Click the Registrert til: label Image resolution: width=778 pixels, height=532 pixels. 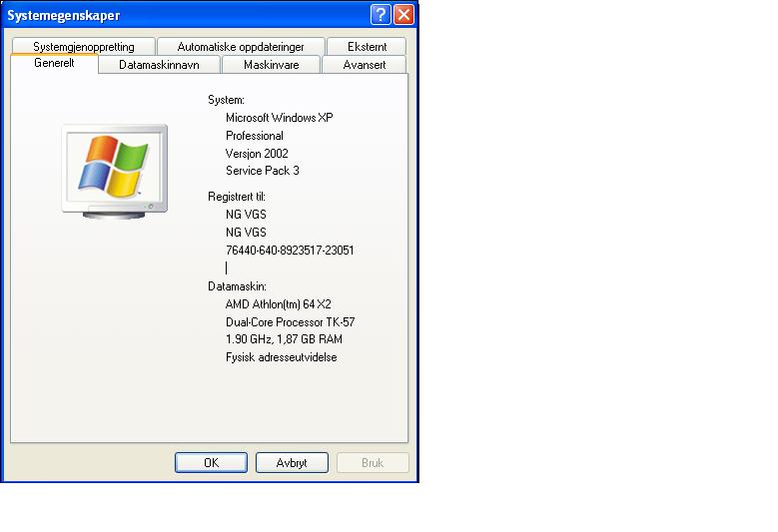(237, 197)
